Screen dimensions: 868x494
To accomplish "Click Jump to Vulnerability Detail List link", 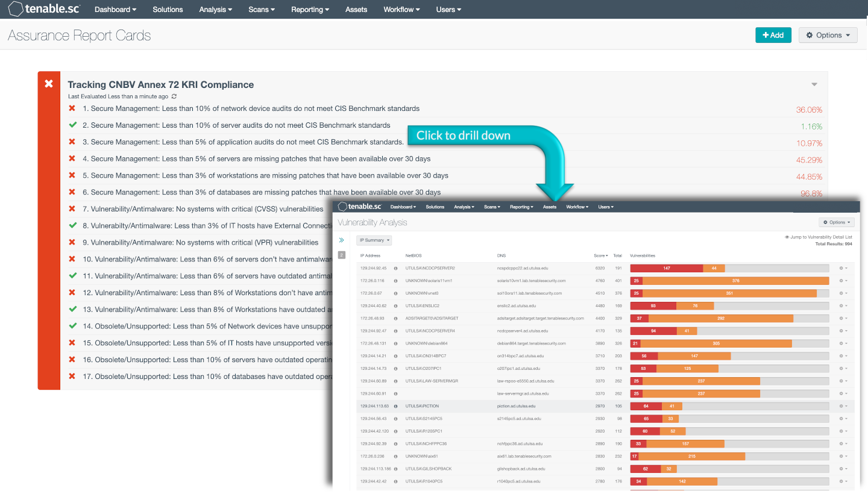I will pos(818,237).
